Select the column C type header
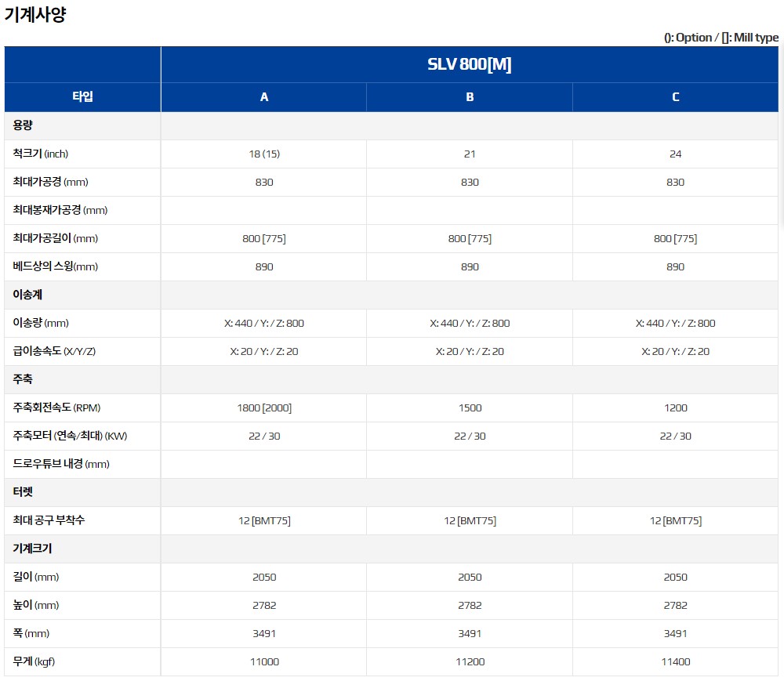This screenshot has height=681, width=784. point(675,97)
